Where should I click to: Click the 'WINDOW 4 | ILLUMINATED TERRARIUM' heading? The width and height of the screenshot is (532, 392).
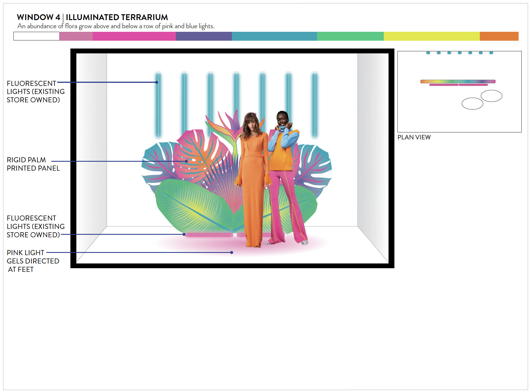(x=92, y=17)
